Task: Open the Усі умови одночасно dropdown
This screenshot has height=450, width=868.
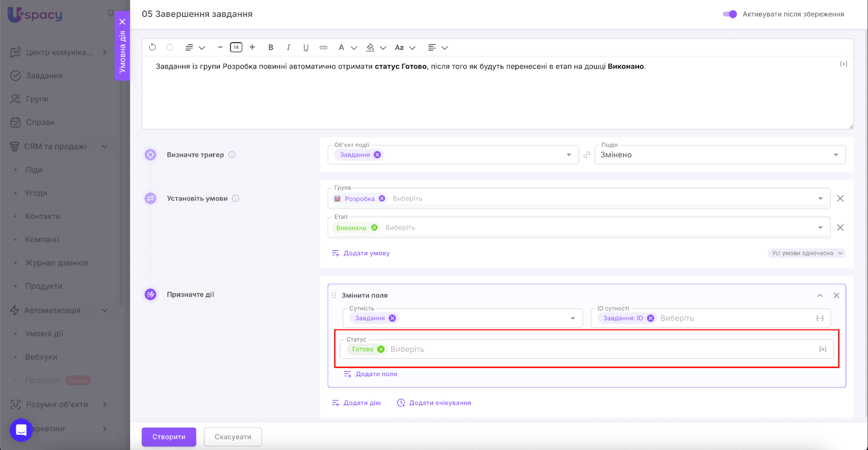Action: tap(806, 253)
